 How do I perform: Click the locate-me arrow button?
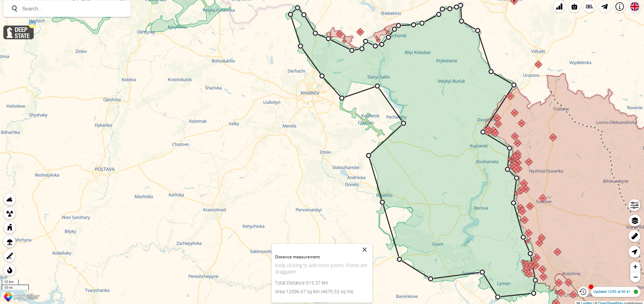point(635,252)
